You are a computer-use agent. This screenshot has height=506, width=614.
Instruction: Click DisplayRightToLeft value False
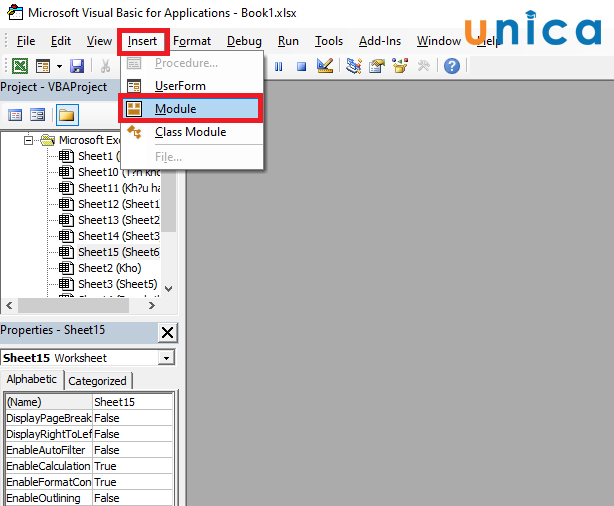pos(132,434)
